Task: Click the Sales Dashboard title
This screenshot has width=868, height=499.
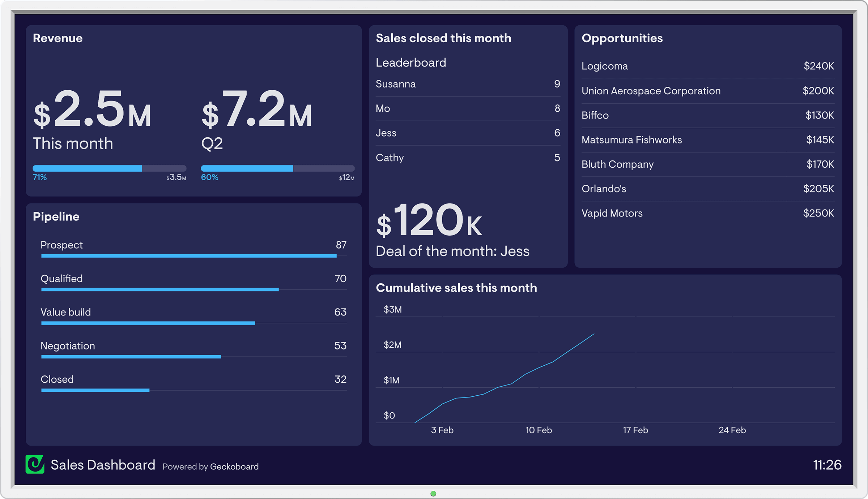Action: pos(103,465)
